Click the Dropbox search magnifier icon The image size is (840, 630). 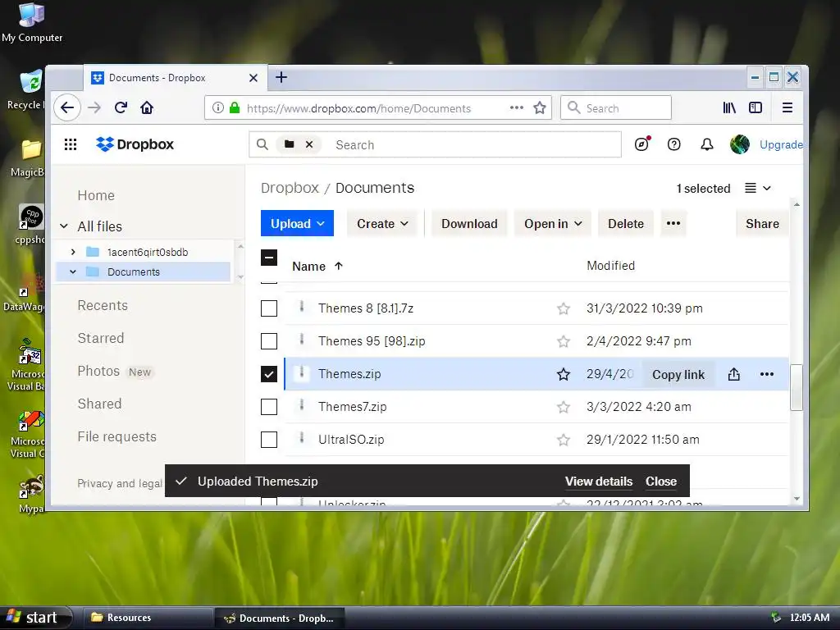point(262,144)
